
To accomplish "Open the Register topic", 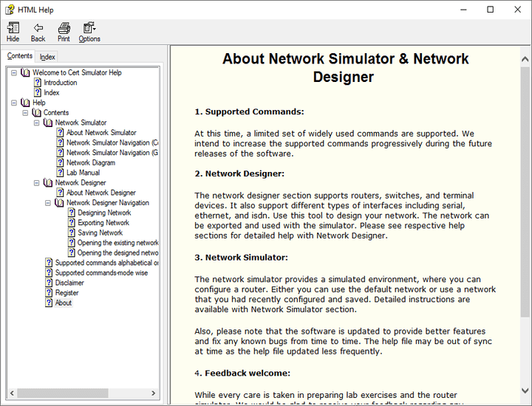I will [66, 292].
